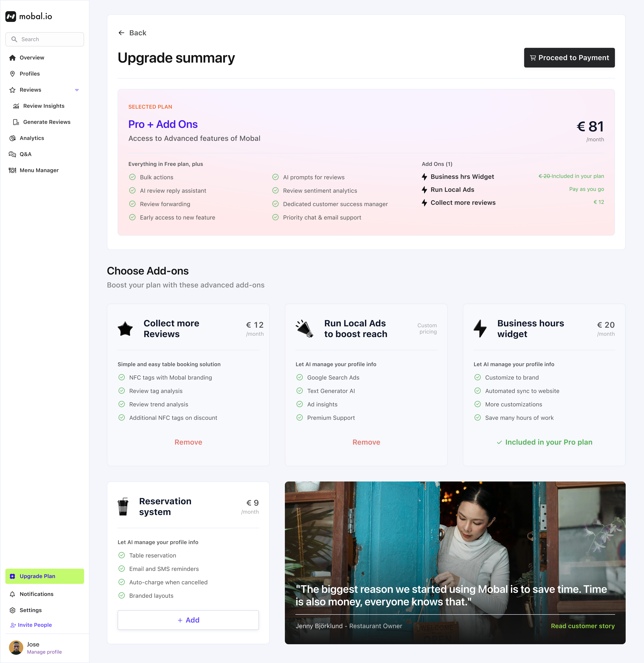Image resolution: width=644 pixels, height=663 pixels.
Task: Click the customer testimonial photo
Action: coord(455,563)
